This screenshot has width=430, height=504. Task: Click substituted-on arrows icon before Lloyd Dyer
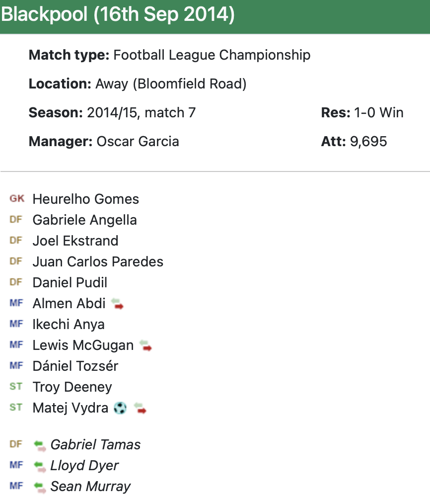40,466
